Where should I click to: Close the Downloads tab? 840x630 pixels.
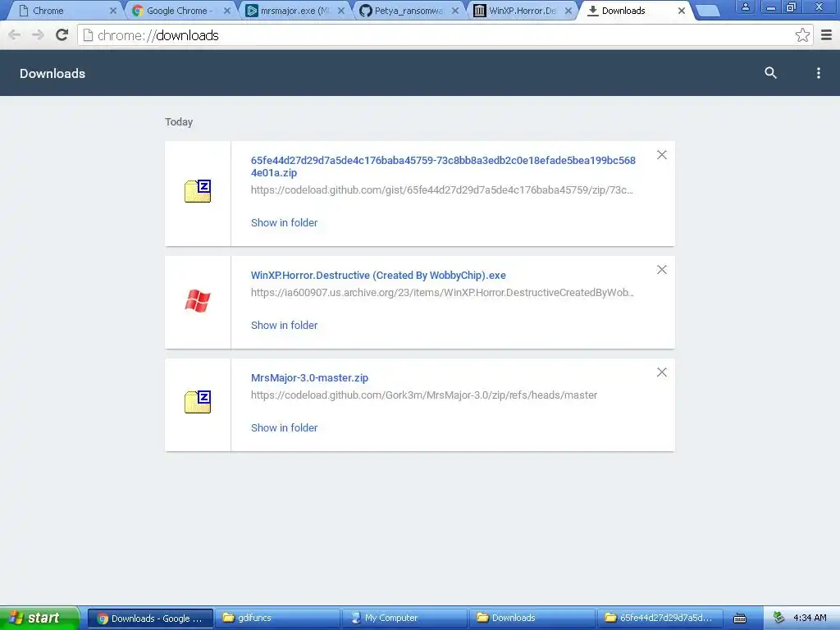click(x=682, y=11)
